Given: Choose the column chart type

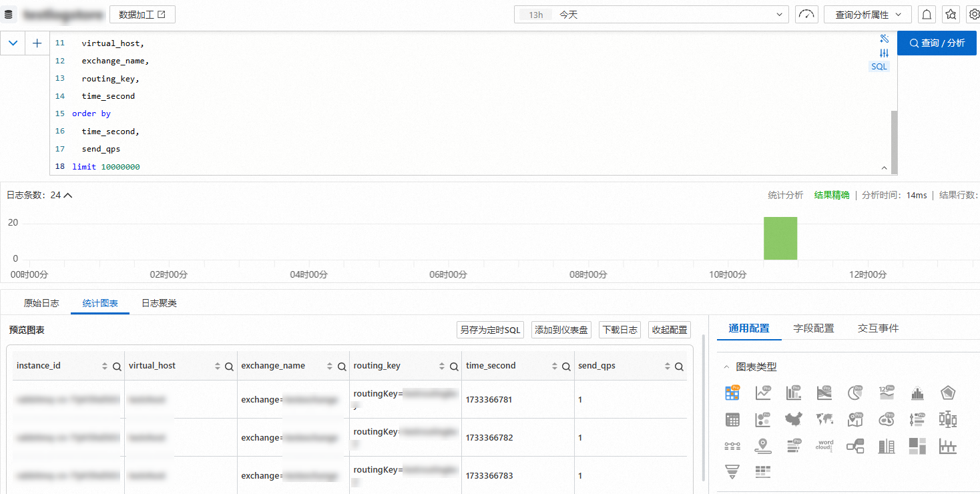Looking at the screenshot, I should 794,393.
